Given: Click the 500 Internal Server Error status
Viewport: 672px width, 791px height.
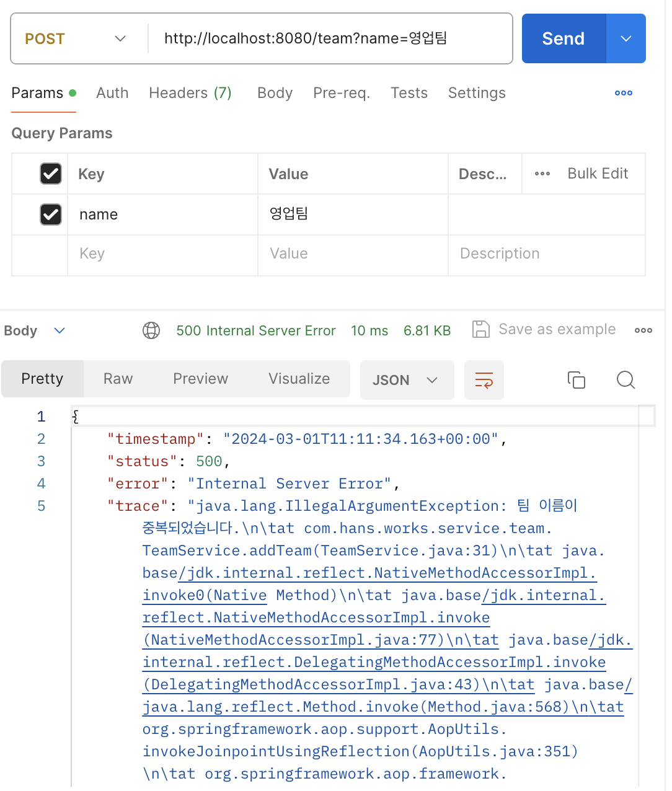Looking at the screenshot, I should 256,330.
